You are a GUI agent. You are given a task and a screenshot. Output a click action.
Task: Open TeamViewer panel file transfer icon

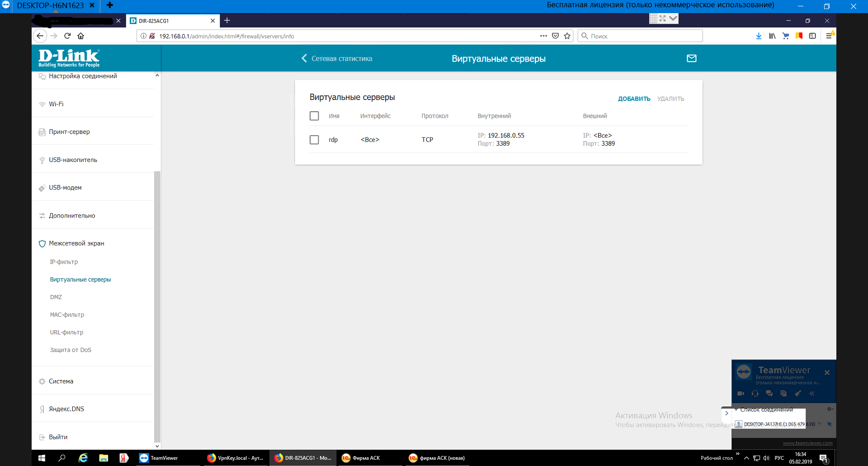pos(783,394)
